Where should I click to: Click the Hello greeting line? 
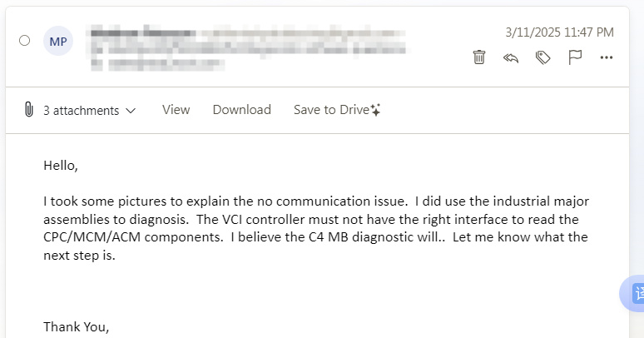(61, 166)
